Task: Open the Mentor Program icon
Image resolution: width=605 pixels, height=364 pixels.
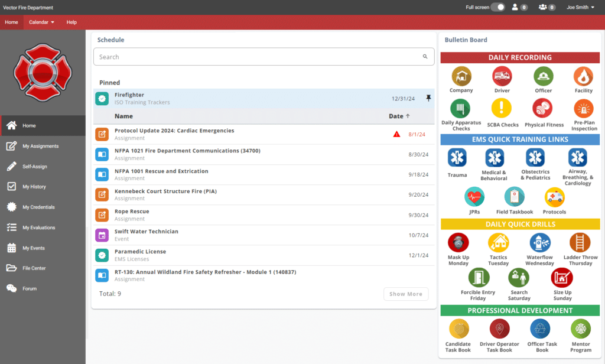Action: tap(580, 329)
